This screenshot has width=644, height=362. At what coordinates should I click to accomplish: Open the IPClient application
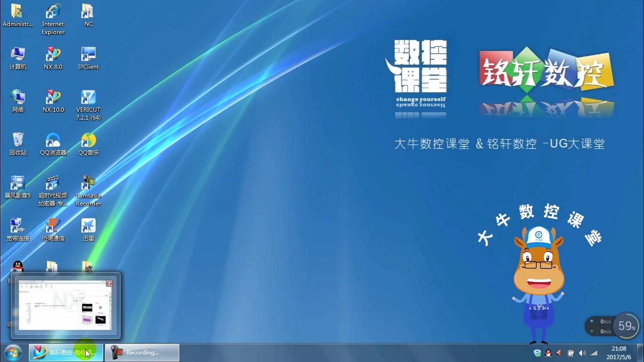88,53
